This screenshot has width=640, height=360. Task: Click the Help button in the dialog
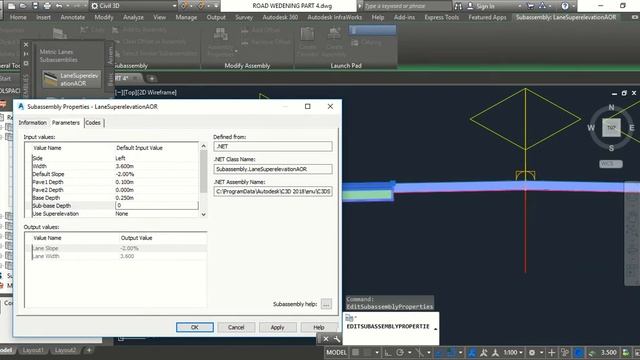(x=319, y=327)
